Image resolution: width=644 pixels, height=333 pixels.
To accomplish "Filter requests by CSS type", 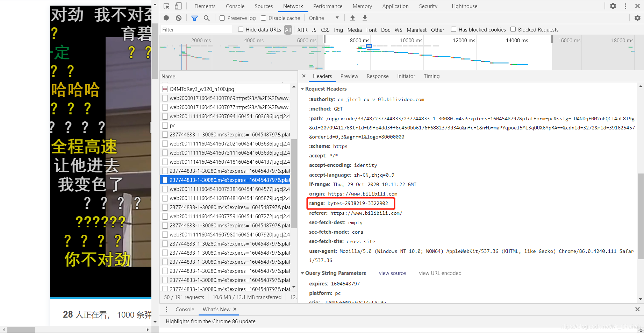I will coord(325,30).
